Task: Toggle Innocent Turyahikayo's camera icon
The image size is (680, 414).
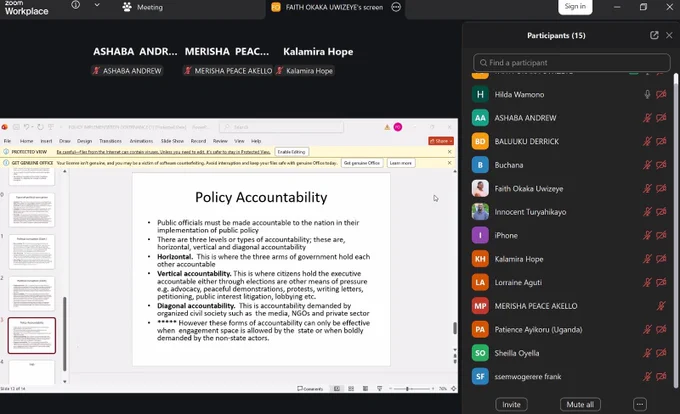Action: pos(661,212)
